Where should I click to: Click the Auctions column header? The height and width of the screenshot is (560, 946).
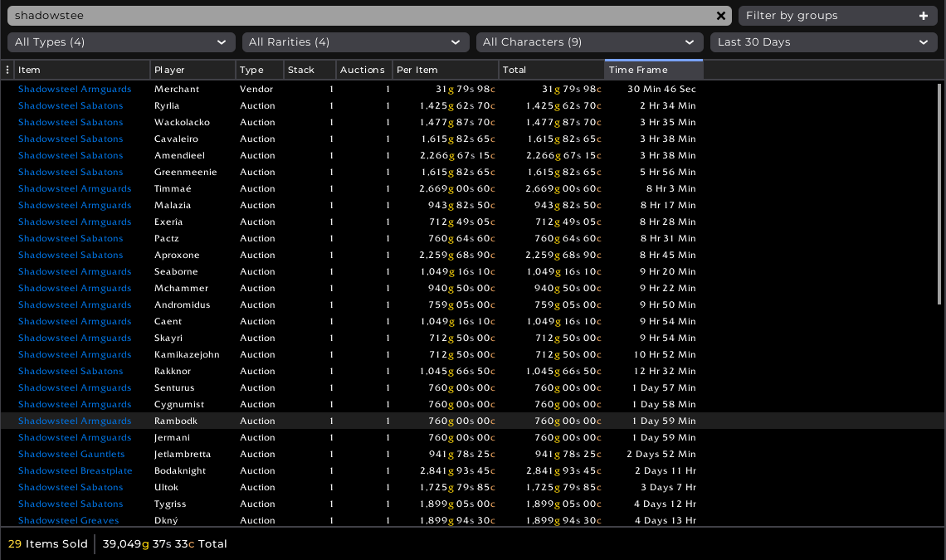tap(363, 70)
